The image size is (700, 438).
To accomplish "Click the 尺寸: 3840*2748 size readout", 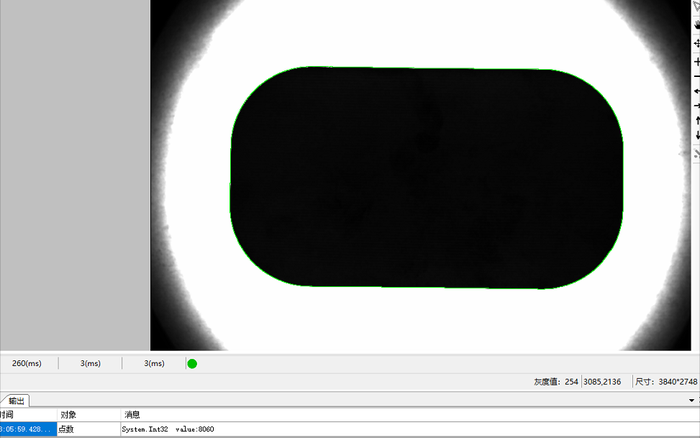I will 666,382.
